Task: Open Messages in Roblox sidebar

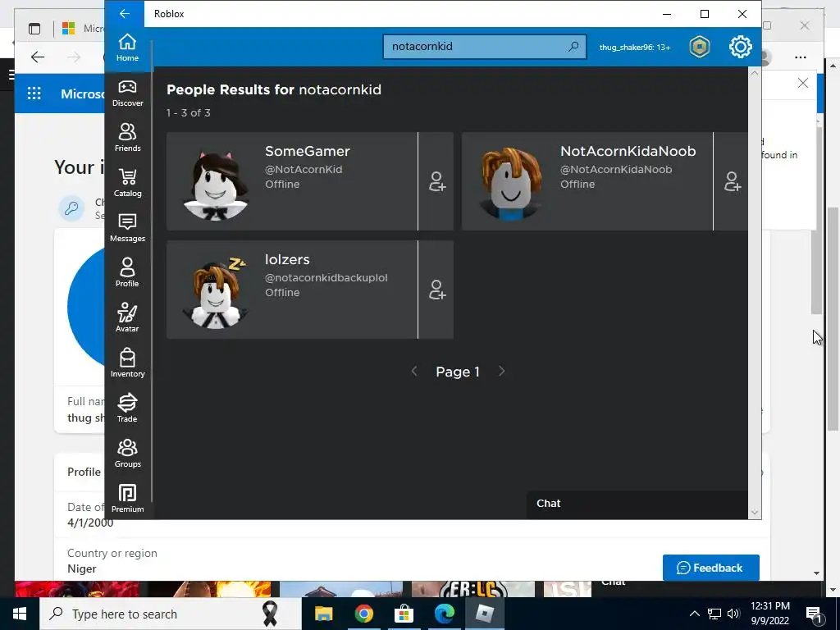Action: 127,228
